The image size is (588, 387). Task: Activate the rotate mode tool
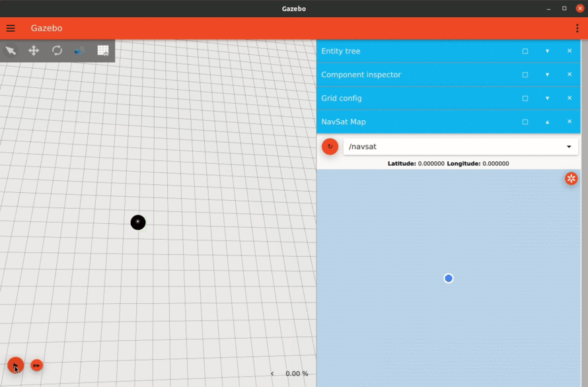point(57,51)
